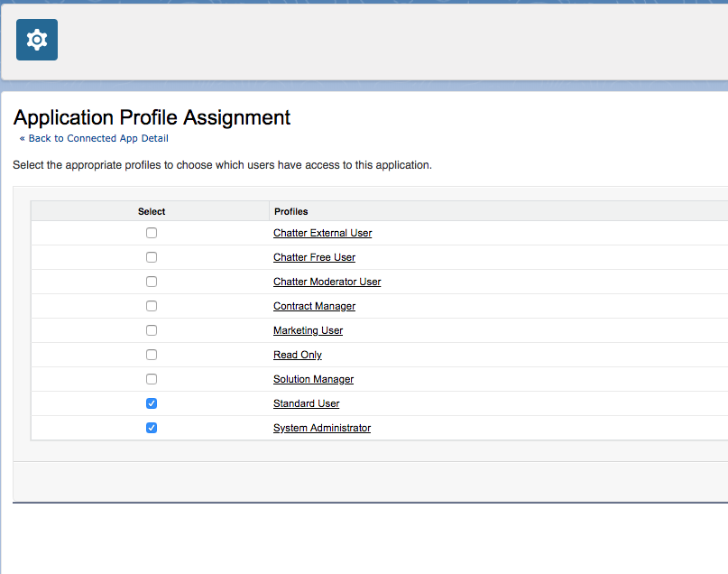
Task: Check the Chatter Free User box
Action: (152, 257)
